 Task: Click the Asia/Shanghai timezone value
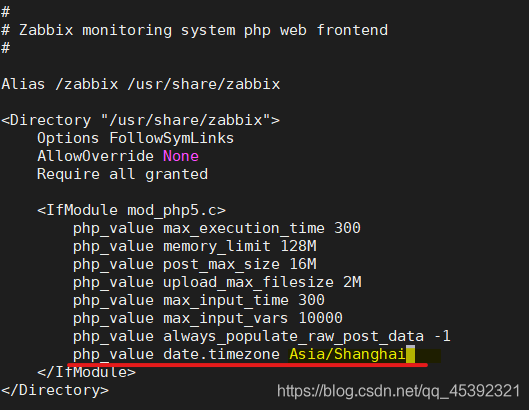[x=347, y=354]
